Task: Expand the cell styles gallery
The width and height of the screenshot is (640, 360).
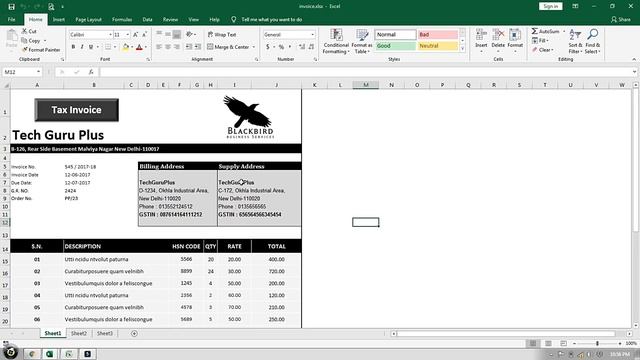Action: pyautogui.click(x=462, y=49)
